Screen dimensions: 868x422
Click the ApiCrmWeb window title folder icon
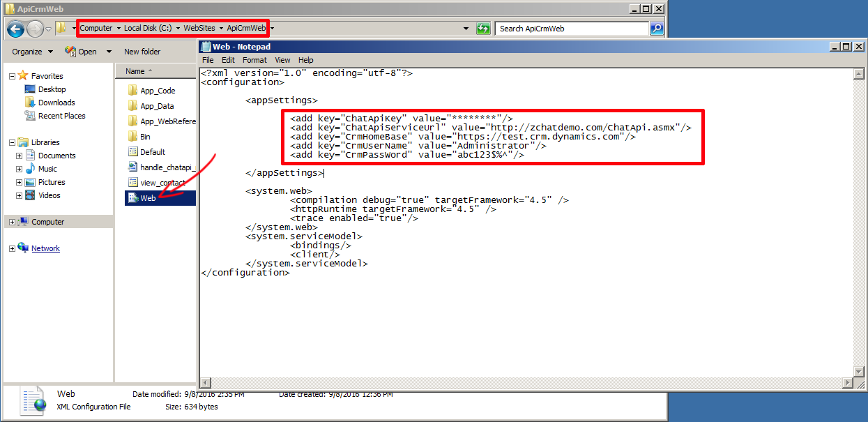tap(10, 8)
